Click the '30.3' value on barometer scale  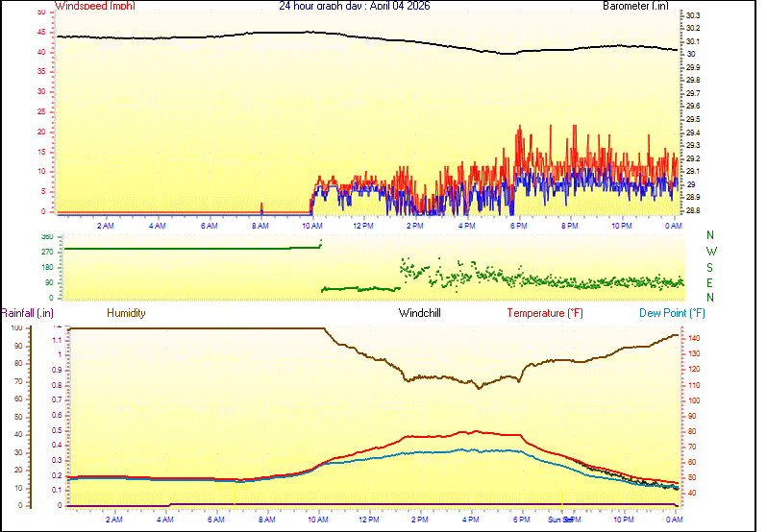click(693, 16)
